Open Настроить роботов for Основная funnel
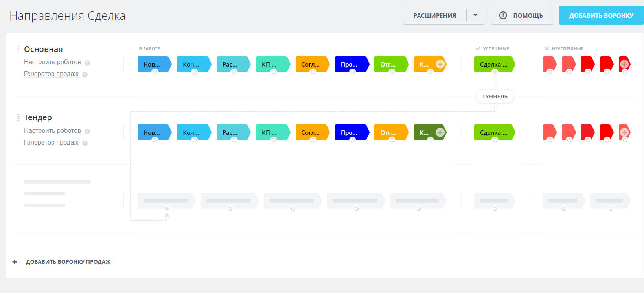The image size is (644, 293). (x=52, y=62)
